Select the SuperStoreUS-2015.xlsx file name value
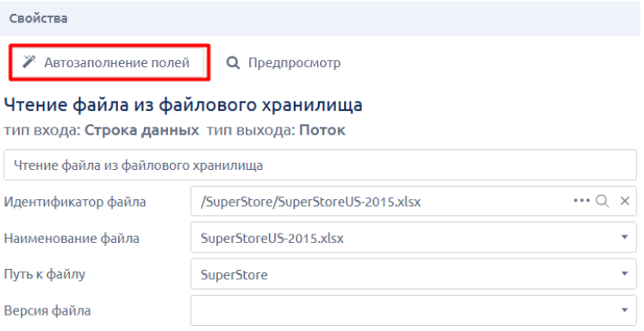This screenshot has height=331, width=644. 272,239
